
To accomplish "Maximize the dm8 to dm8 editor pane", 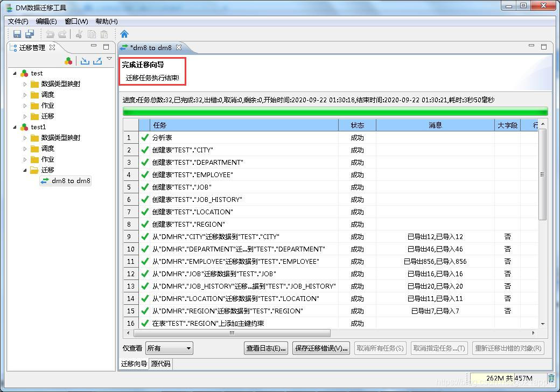I will pos(544,47).
